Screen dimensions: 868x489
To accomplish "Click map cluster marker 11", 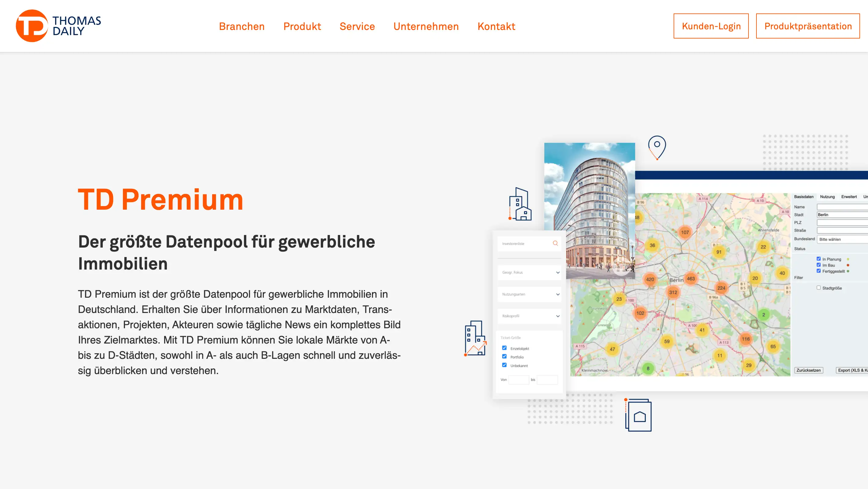I will (x=720, y=355).
